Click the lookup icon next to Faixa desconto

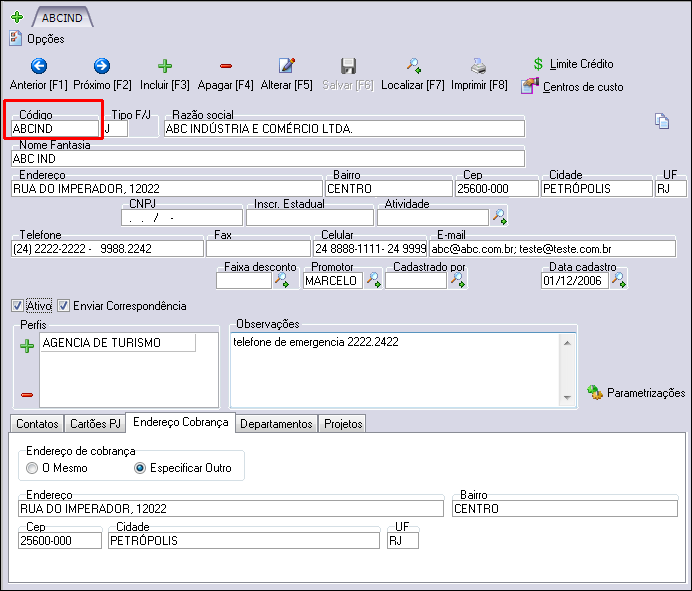282,280
